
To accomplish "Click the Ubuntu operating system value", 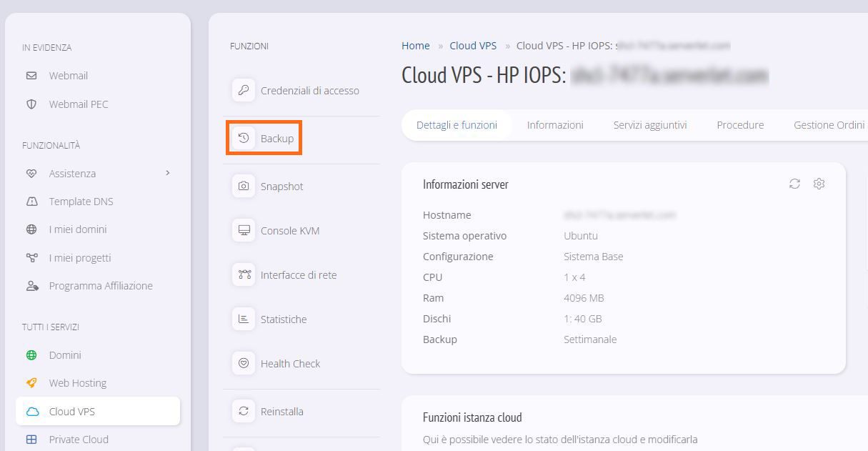I will (581, 236).
